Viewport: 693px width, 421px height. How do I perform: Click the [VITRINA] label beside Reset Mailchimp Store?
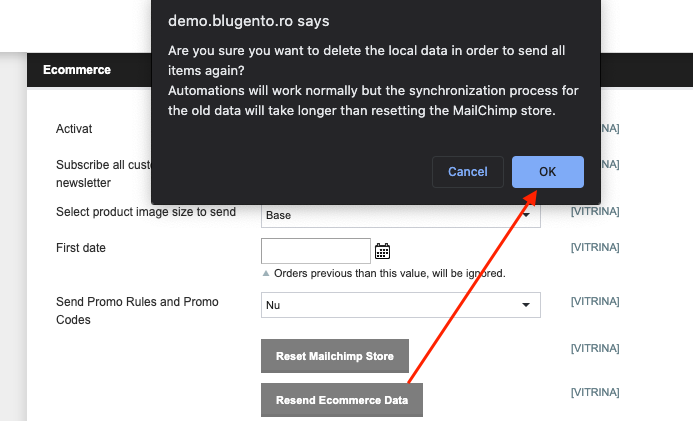pos(595,349)
